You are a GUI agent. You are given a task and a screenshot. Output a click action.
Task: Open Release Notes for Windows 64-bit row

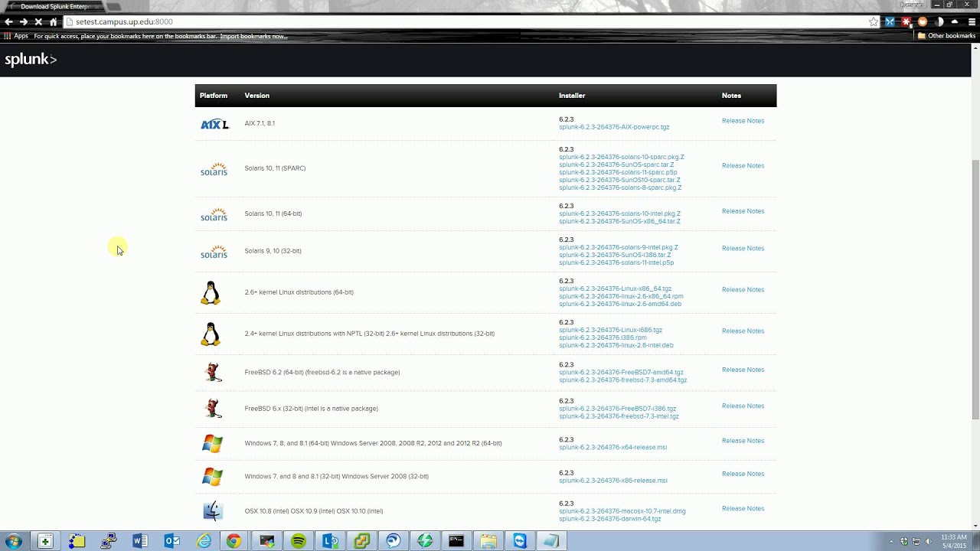pos(743,441)
